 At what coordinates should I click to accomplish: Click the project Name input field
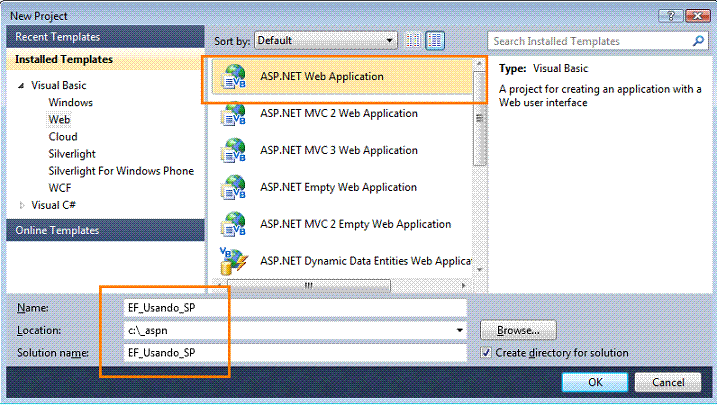[295, 308]
